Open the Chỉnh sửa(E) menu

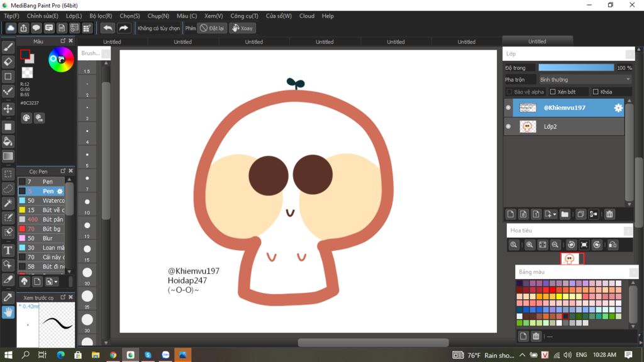point(42,16)
